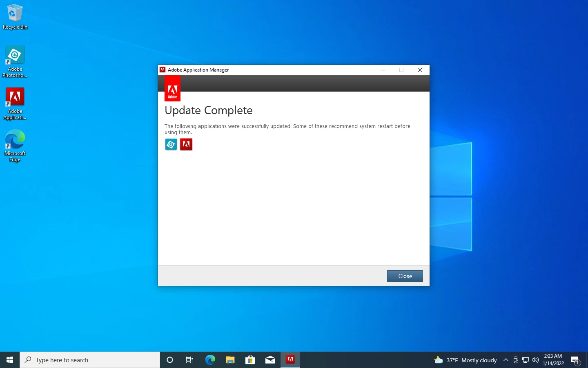Screen dimensions: 588x368
Task: Open the volume control tray icon
Action: click(x=535, y=360)
